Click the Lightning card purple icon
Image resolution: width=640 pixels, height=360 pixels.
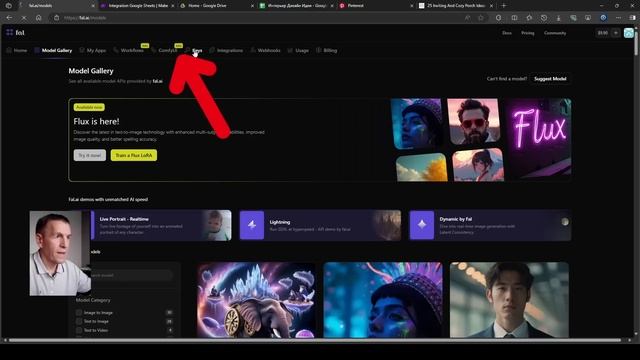(252, 225)
